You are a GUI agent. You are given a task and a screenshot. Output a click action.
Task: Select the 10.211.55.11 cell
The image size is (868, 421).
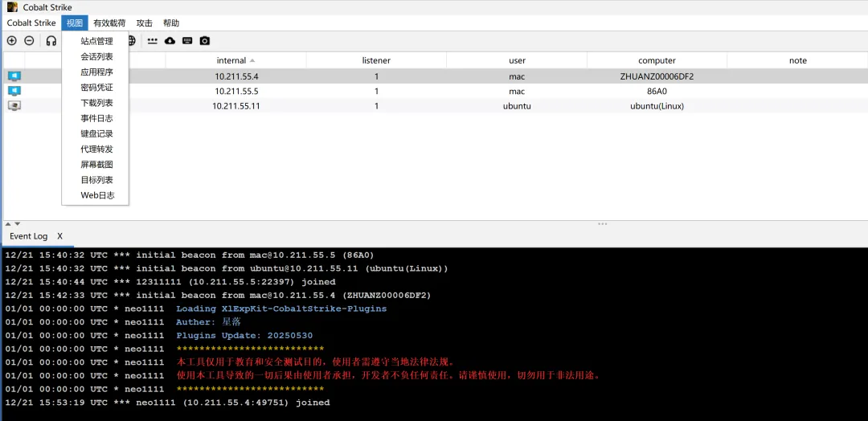tap(236, 106)
